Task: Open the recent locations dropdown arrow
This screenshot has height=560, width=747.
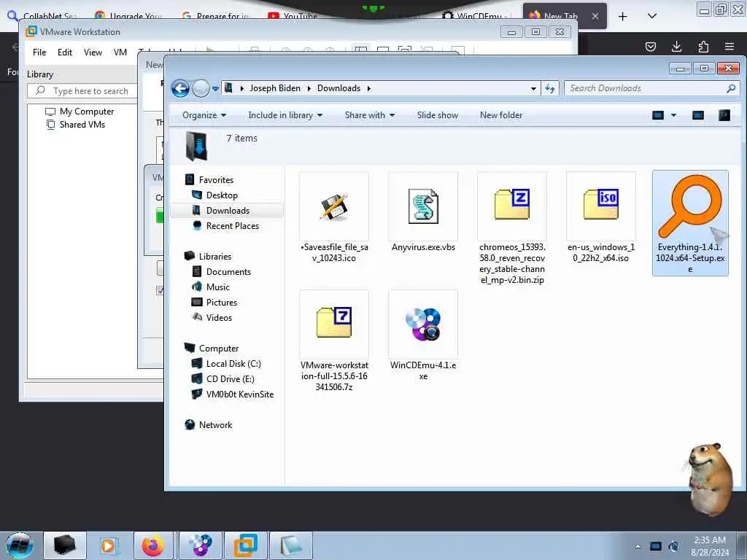Action: click(x=215, y=89)
